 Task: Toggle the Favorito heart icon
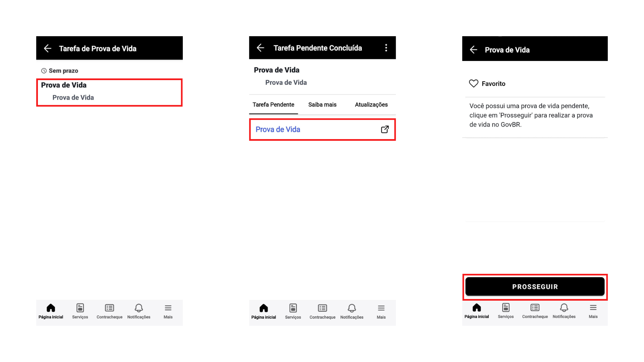coord(474,83)
